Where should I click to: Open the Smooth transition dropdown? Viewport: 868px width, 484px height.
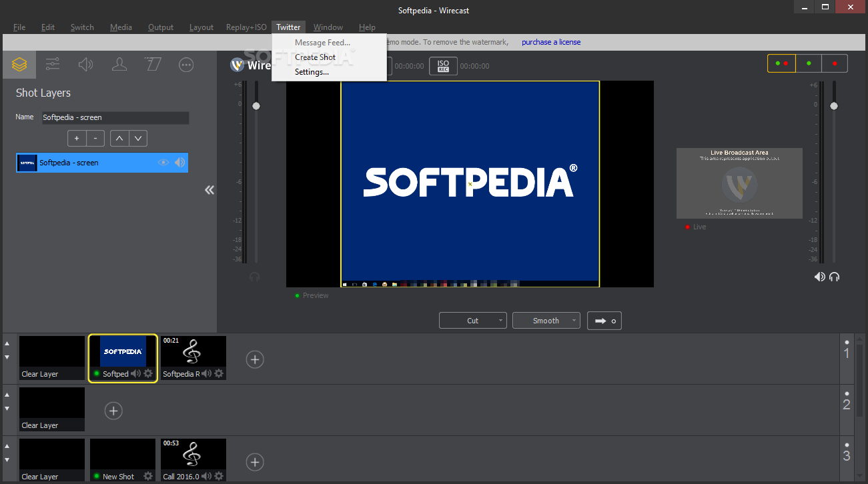click(x=546, y=321)
